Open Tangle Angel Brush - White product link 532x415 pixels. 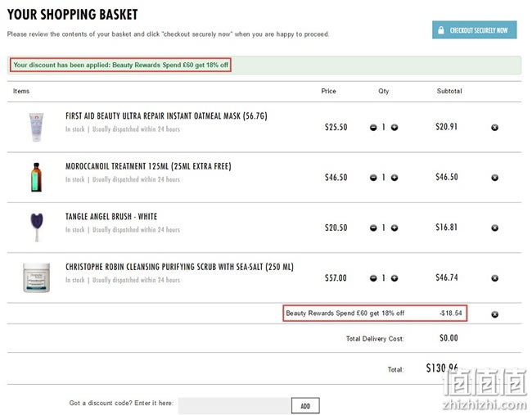point(111,216)
